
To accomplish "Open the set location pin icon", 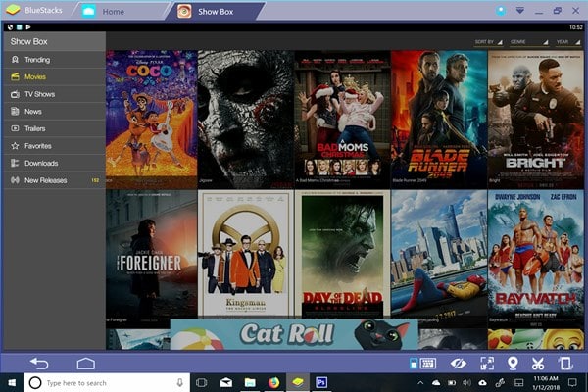I will tap(513, 364).
